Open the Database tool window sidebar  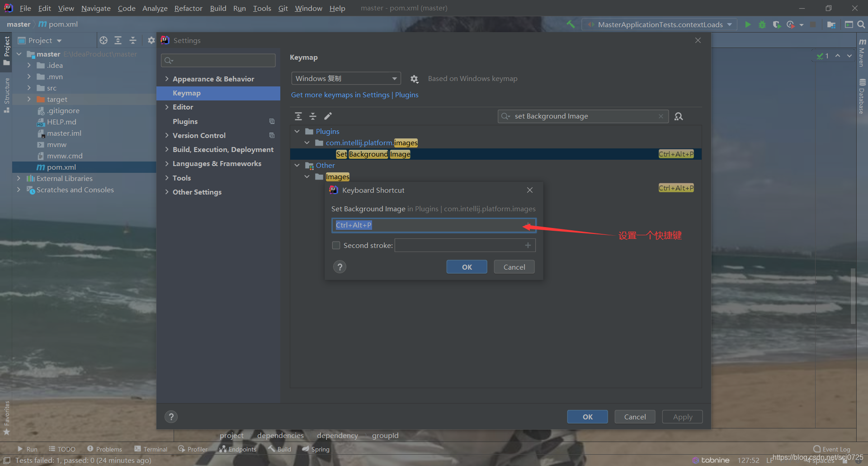pos(862,96)
